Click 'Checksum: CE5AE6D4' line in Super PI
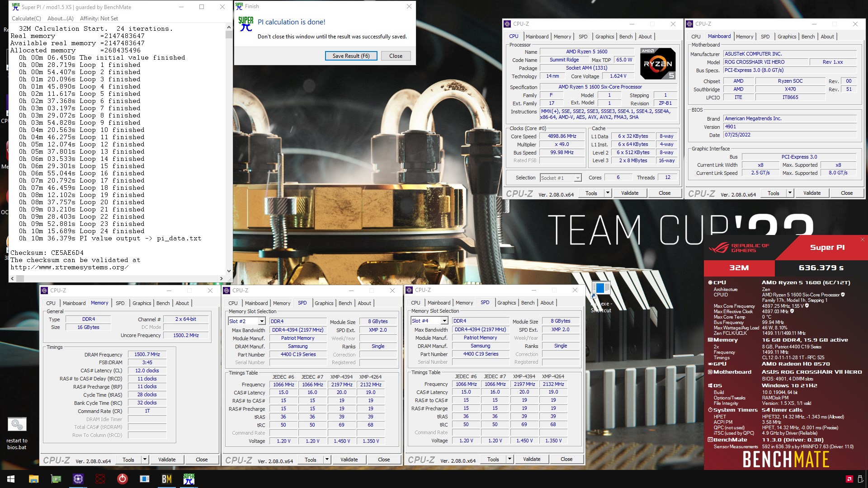Image resolution: width=868 pixels, height=488 pixels. point(47,253)
